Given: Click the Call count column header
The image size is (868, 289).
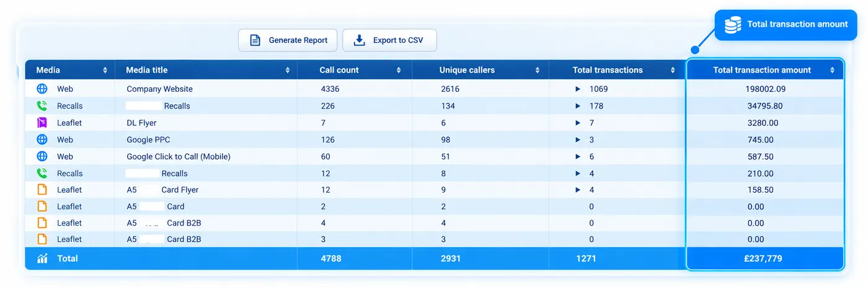Looking at the screenshot, I should [x=355, y=70].
